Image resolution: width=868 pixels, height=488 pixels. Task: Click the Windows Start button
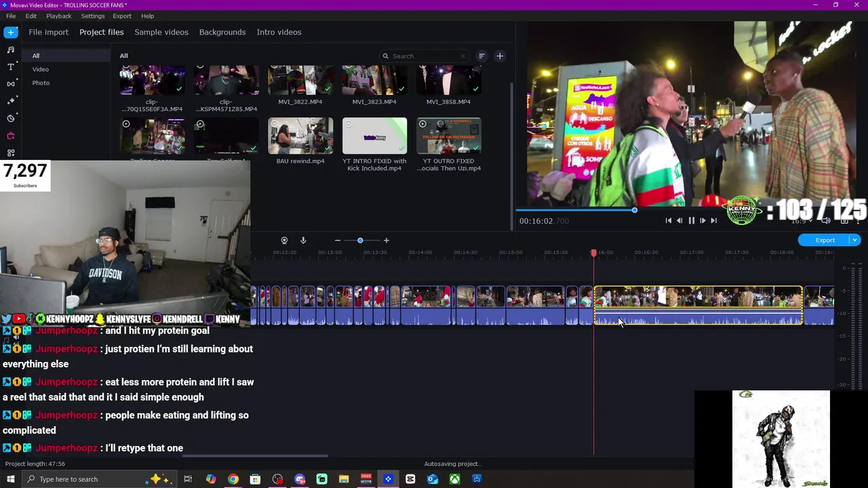point(11,479)
